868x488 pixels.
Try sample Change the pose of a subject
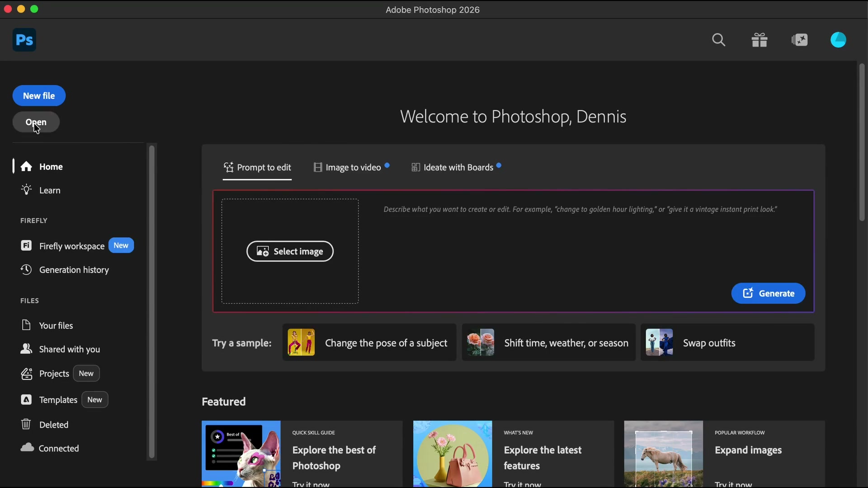click(x=369, y=343)
